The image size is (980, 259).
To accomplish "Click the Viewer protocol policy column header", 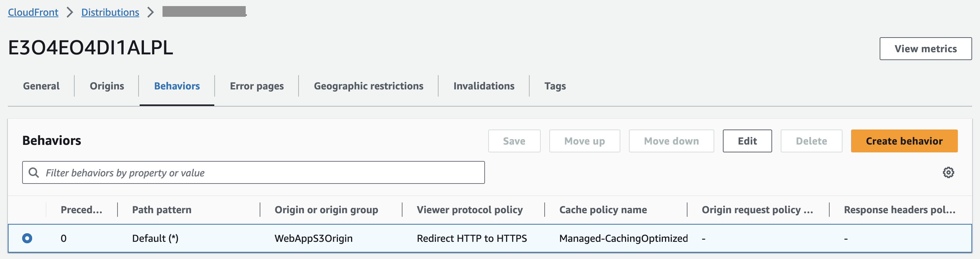I will tap(470, 210).
